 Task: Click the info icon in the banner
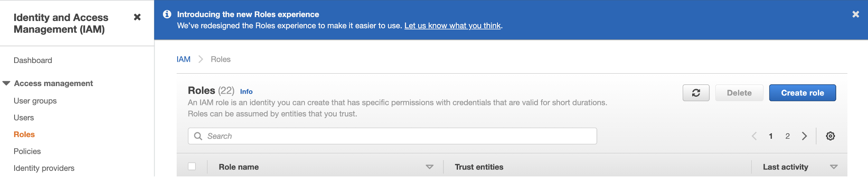click(x=167, y=14)
